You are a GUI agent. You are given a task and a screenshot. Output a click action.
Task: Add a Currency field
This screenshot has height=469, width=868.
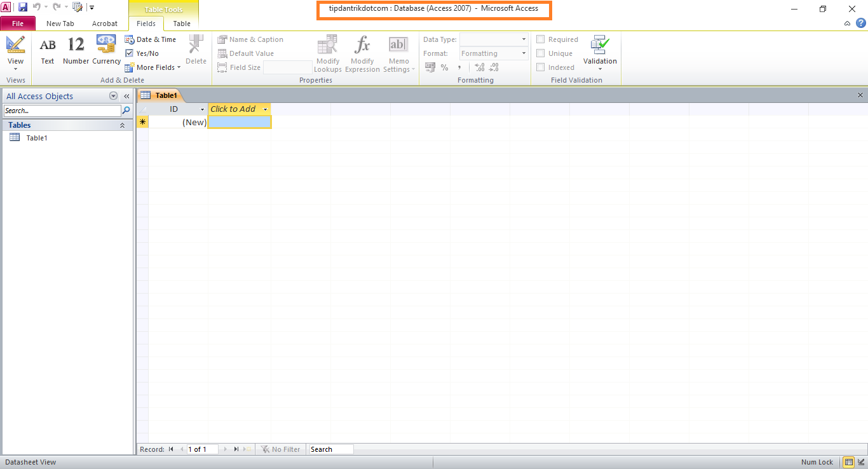(106, 50)
